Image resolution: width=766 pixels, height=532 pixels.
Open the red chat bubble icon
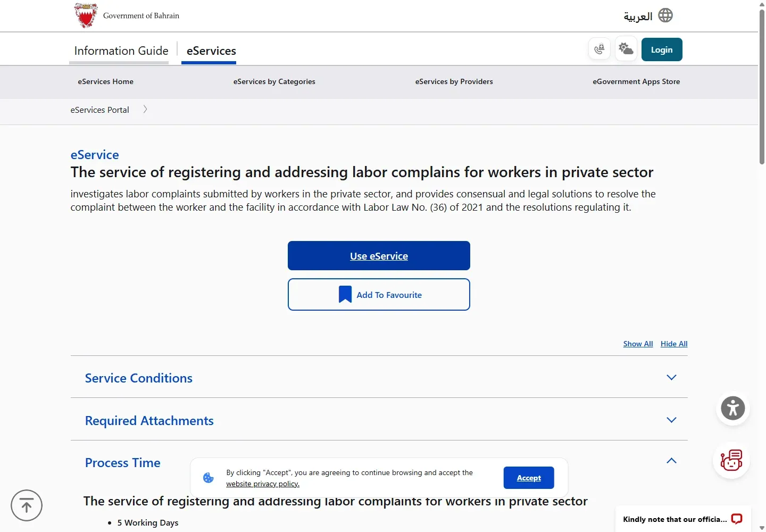click(737, 519)
